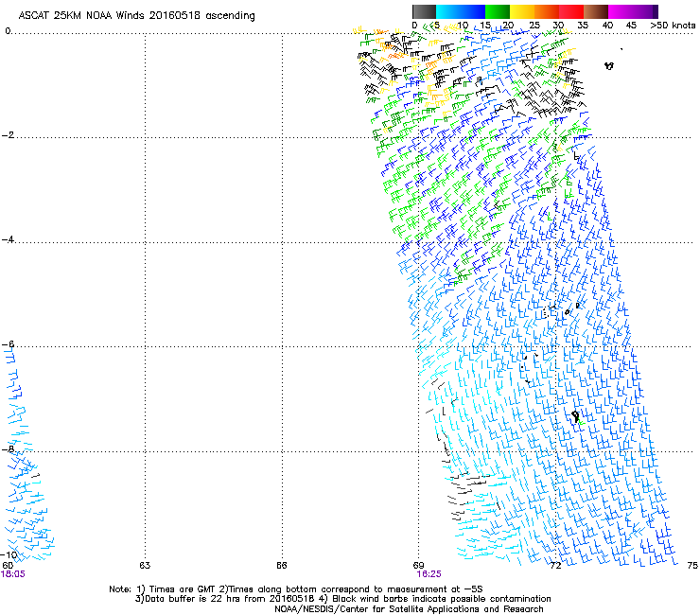Click the magenta-purple 40–50 knots legend swatch
The width and height of the screenshot is (700, 615).
(633, 11)
